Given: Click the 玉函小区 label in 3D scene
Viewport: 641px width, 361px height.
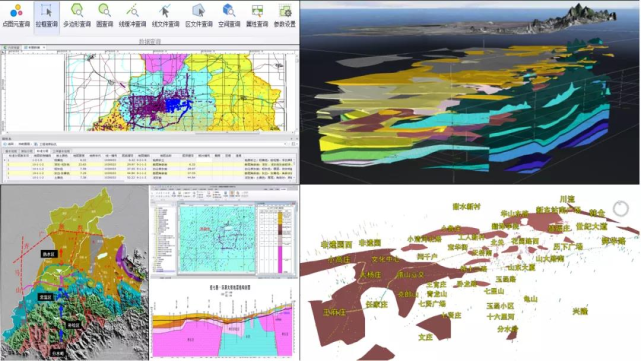Looking at the screenshot, I should coord(500,306).
